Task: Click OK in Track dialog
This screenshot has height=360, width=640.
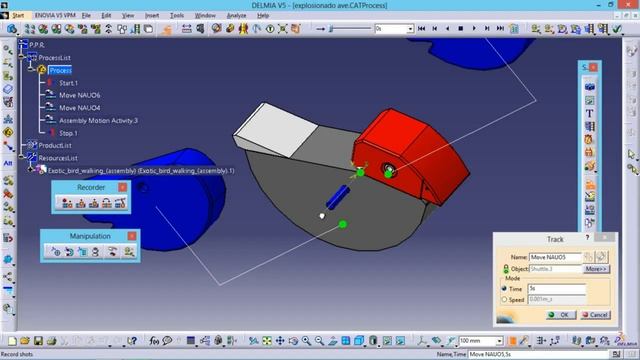Action: click(x=561, y=315)
